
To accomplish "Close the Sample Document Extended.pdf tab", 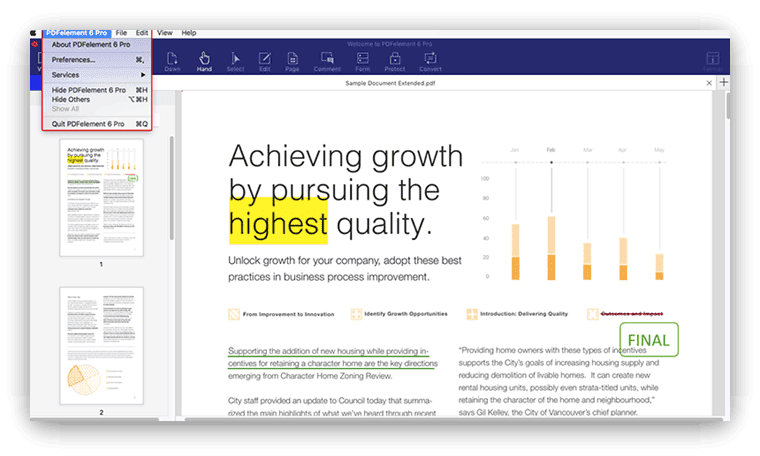I will coord(709,83).
